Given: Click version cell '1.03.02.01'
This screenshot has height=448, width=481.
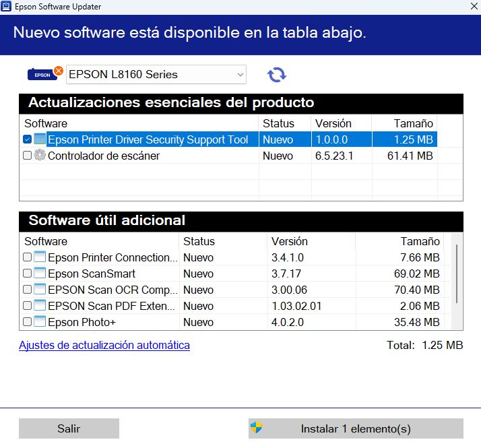Looking at the screenshot, I should pyautogui.click(x=296, y=307).
